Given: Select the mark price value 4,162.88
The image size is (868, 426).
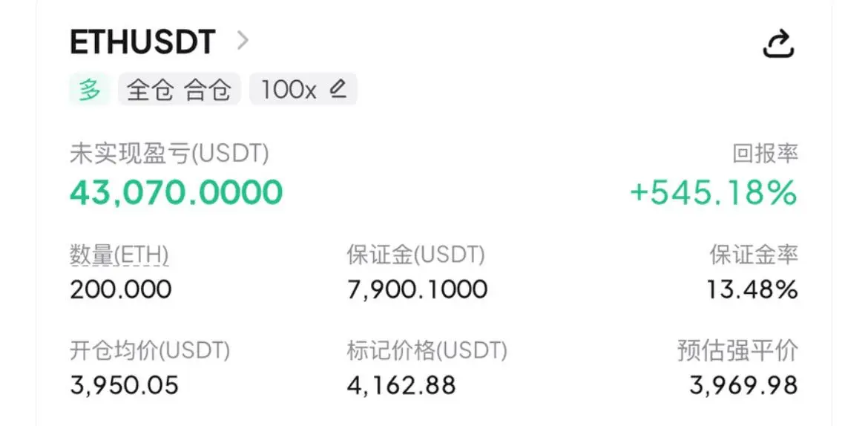Looking at the screenshot, I should (401, 385).
